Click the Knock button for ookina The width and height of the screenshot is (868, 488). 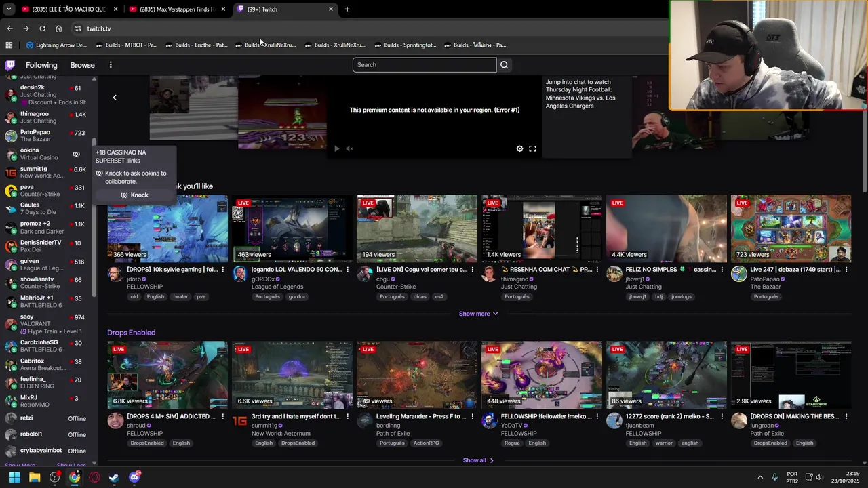(x=134, y=195)
